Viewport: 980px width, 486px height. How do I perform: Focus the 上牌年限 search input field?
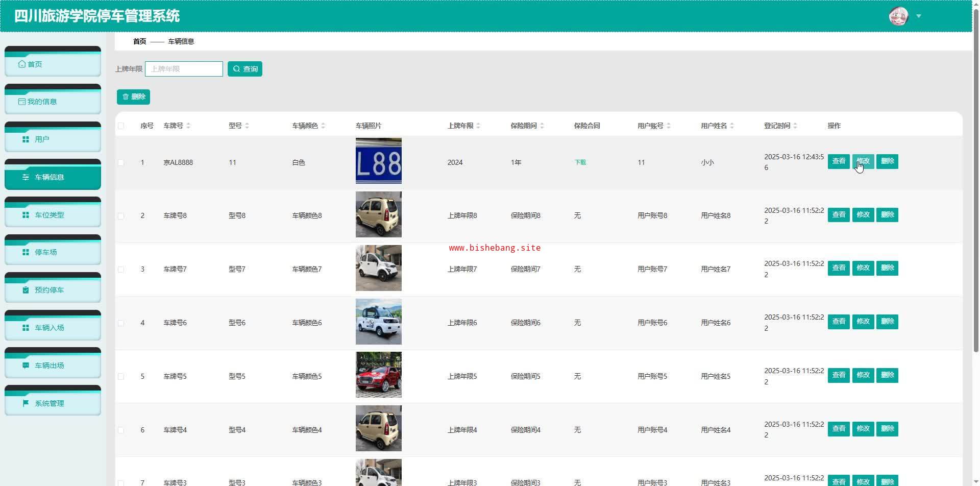coord(184,69)
